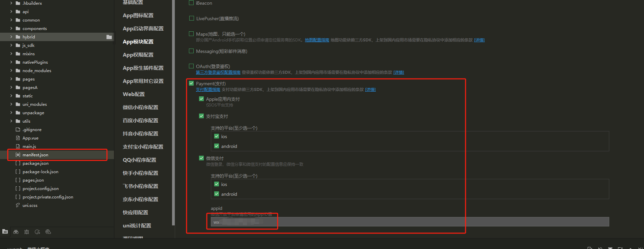The height and width of the screenshot is (249, 644).
Task: Switch to App图标配置 section
Action: pyautogui.click(x=138, y=15)
